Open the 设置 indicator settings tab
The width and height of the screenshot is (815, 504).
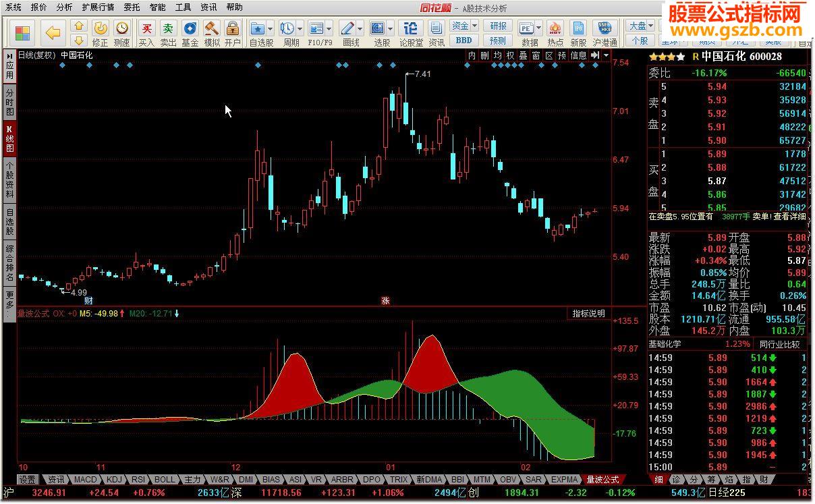pos(27,480)
